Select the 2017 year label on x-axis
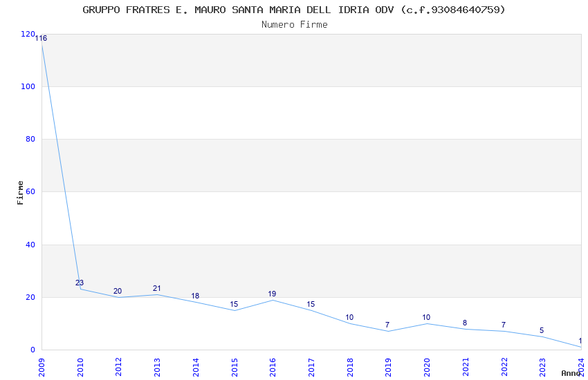Viewport: 588px width, 380px height. tap(311, 368)
